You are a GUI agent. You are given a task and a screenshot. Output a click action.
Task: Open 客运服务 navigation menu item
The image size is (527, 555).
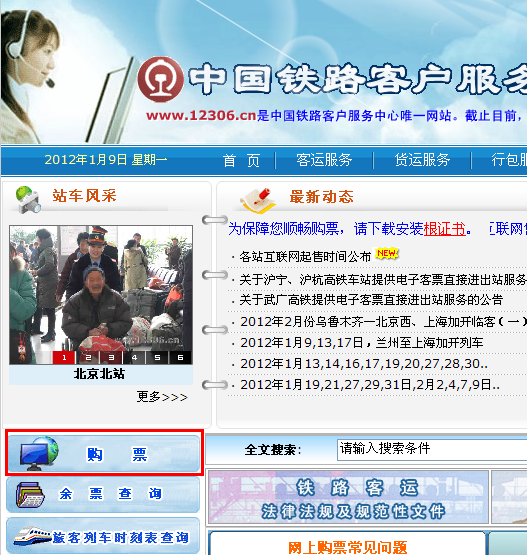coord(324,160)
